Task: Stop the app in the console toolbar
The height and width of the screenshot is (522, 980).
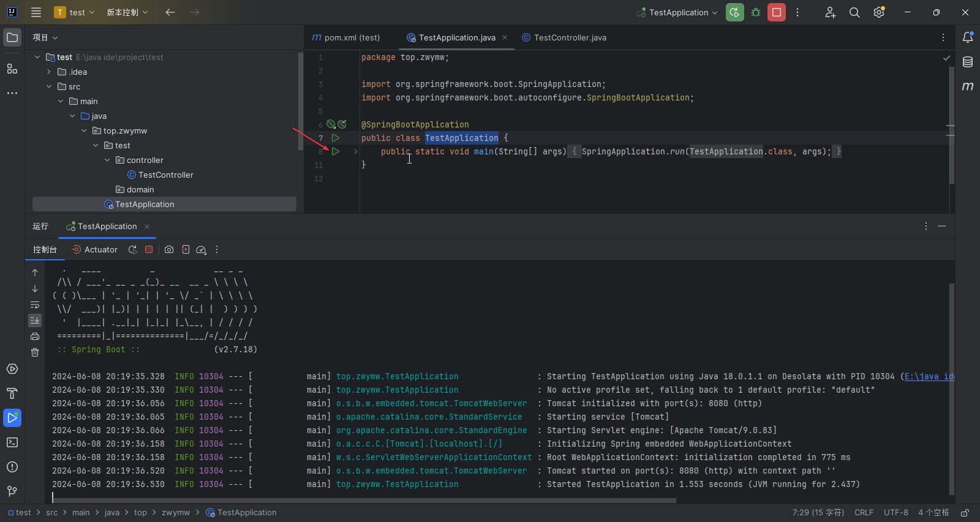Action: point(149,249)
